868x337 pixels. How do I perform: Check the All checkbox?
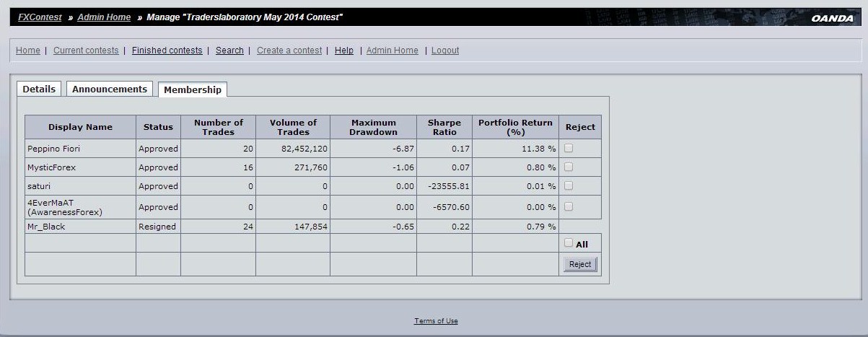[569, 243]
